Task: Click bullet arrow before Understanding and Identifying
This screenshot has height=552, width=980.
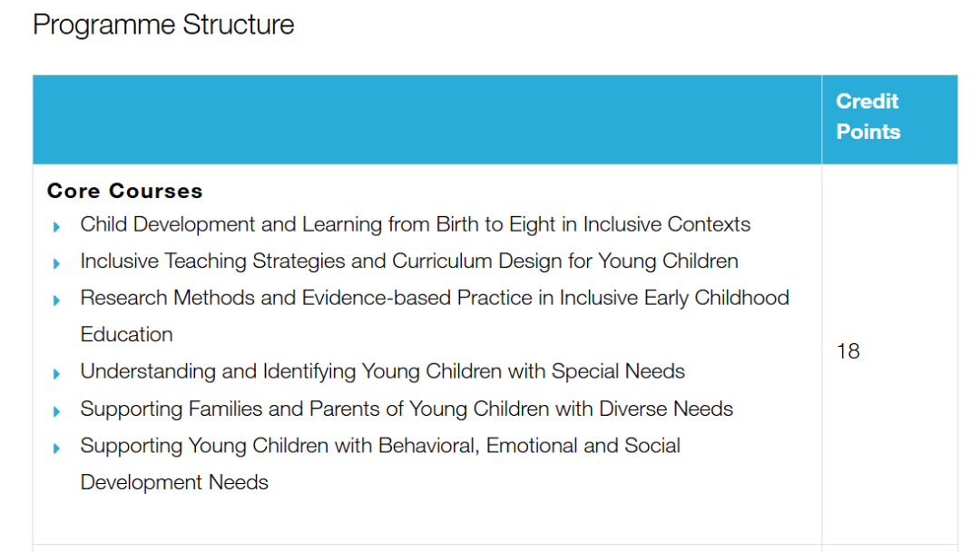Action: 57,373
